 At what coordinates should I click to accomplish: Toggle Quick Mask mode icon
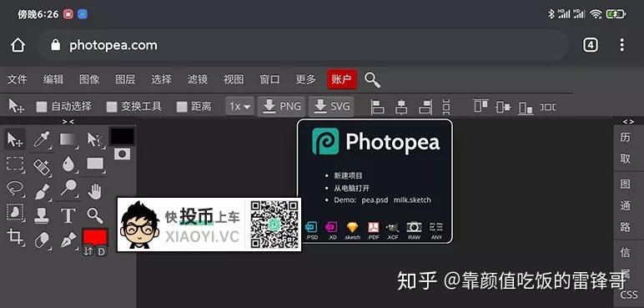tap(122, 154)
